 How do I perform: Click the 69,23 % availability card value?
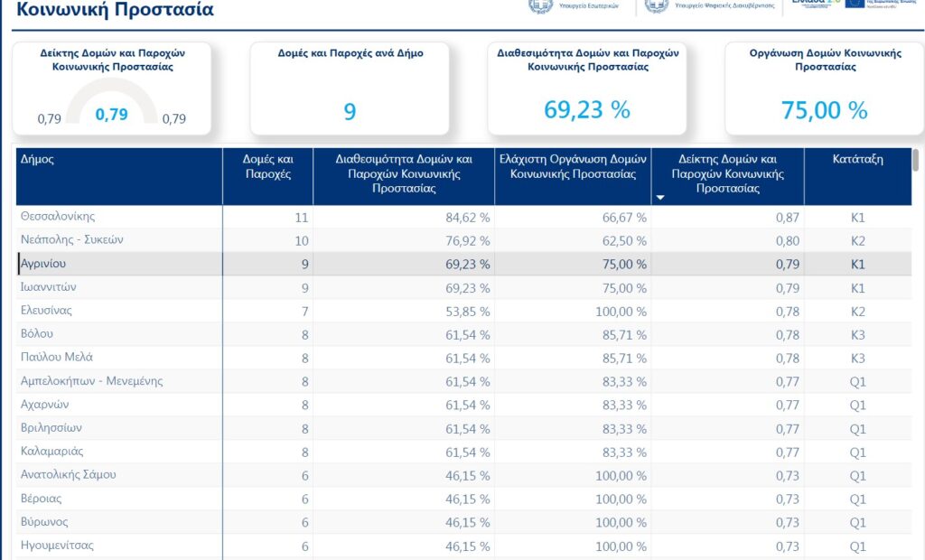(586, 110)
